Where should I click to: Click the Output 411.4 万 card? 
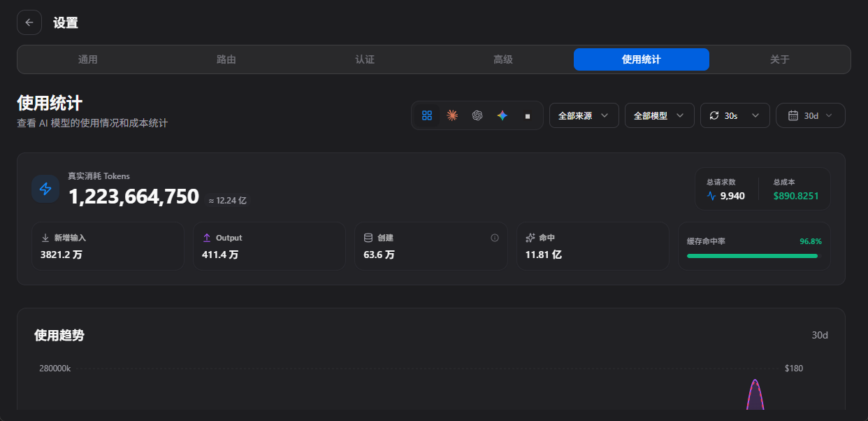pyautogui.click(x=269, y=246)
